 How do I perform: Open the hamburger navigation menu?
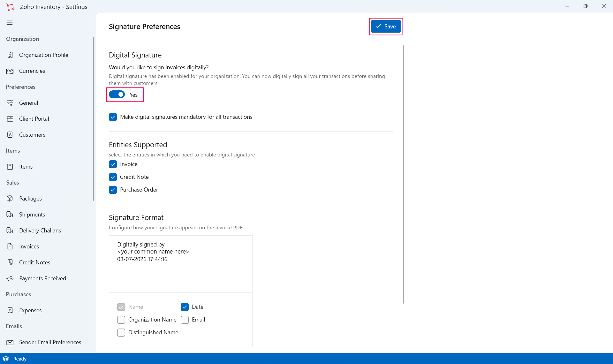10,23
